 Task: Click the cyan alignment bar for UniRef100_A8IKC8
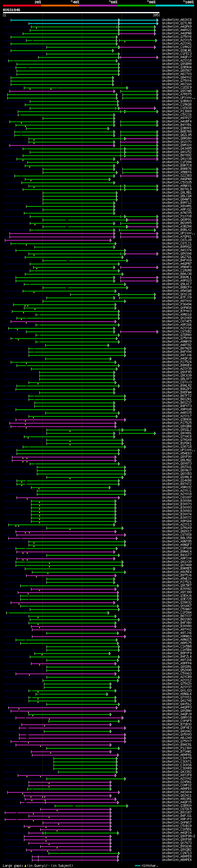85,20
